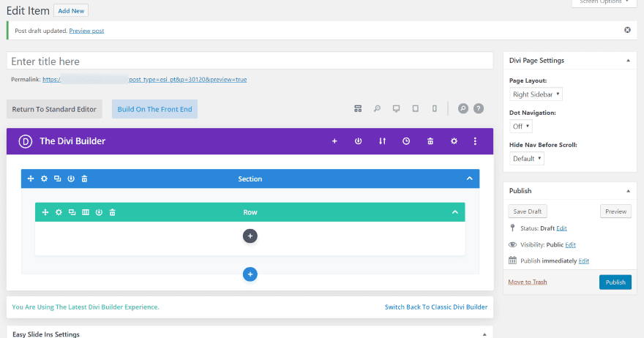Click the Section power icon
Screen dimensions: 644x338
[71, 179]
